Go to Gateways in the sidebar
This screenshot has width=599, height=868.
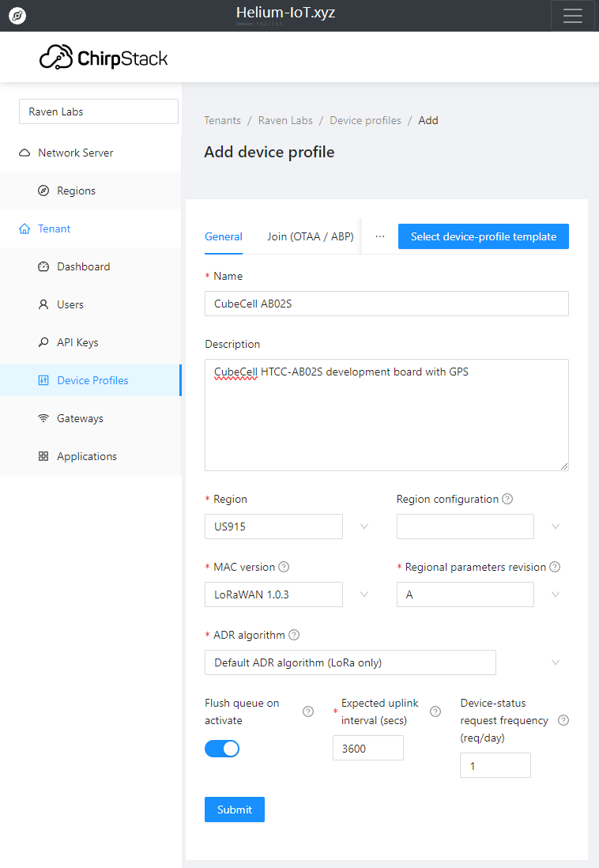[80, 418]
